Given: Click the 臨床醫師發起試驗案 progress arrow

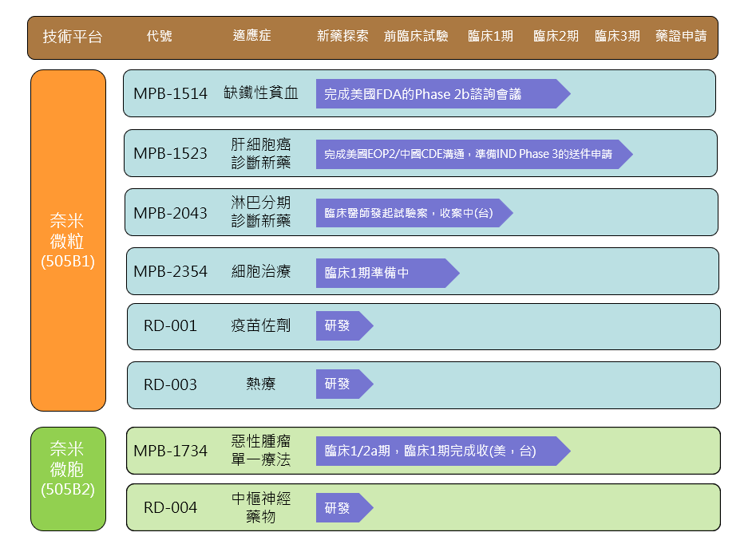Looking at the screenshot, I should (414, 213).
